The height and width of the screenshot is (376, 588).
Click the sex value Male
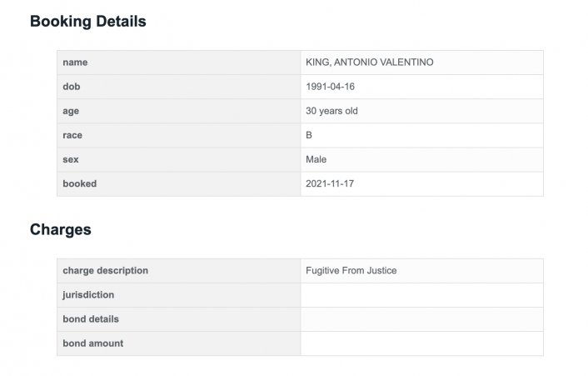316,159
